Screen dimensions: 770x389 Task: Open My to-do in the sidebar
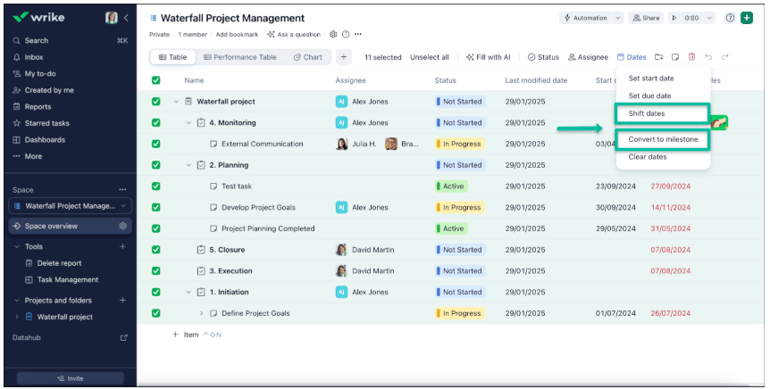[40, 74]
